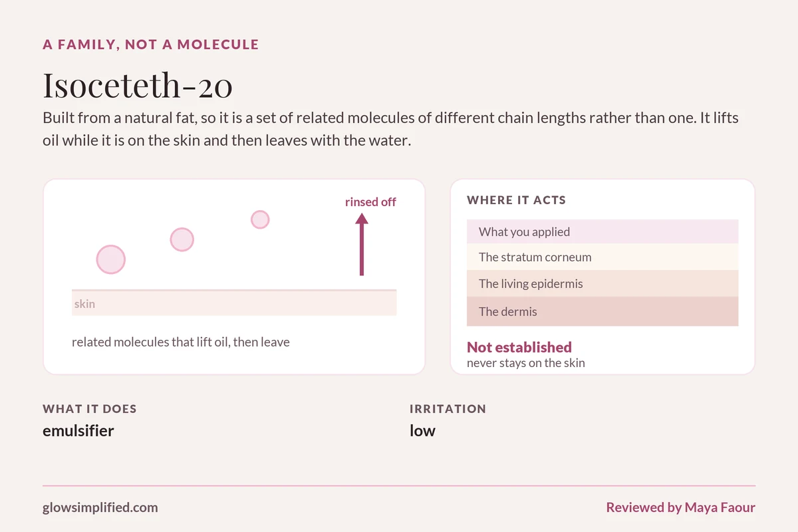This screenshot has height=532, width=798.
Task: Click the 'WHAT IT DOES' label
Action: [x=90, y=409]
